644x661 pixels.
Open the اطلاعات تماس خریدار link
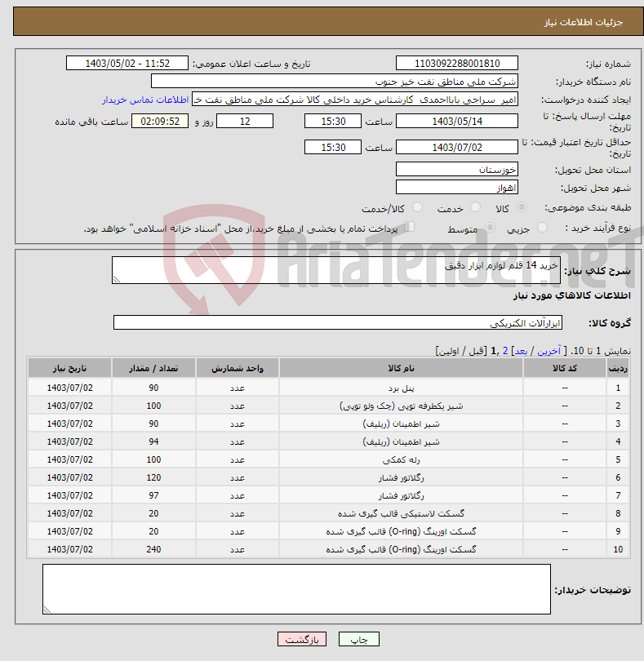click(145, 100)
